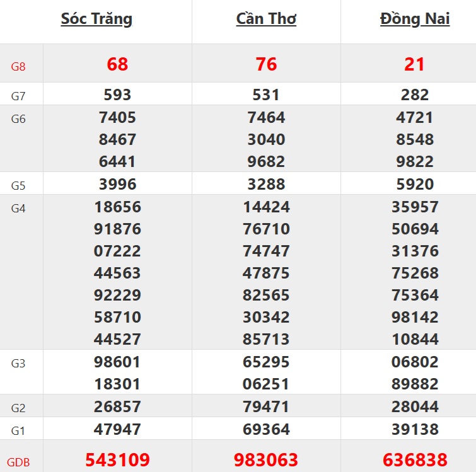Click the G8 prize row label

point(18,66)
